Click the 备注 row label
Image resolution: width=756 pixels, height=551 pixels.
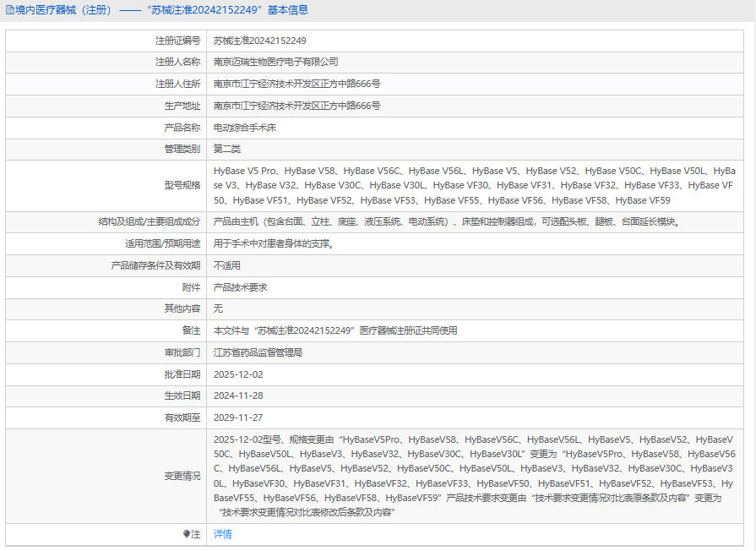click(x=191, y=331)
